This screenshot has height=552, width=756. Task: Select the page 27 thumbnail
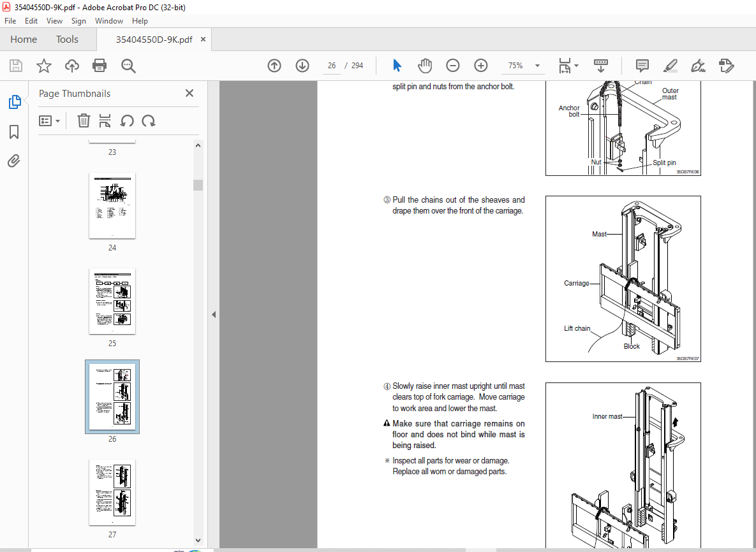[x=112, y=492]
